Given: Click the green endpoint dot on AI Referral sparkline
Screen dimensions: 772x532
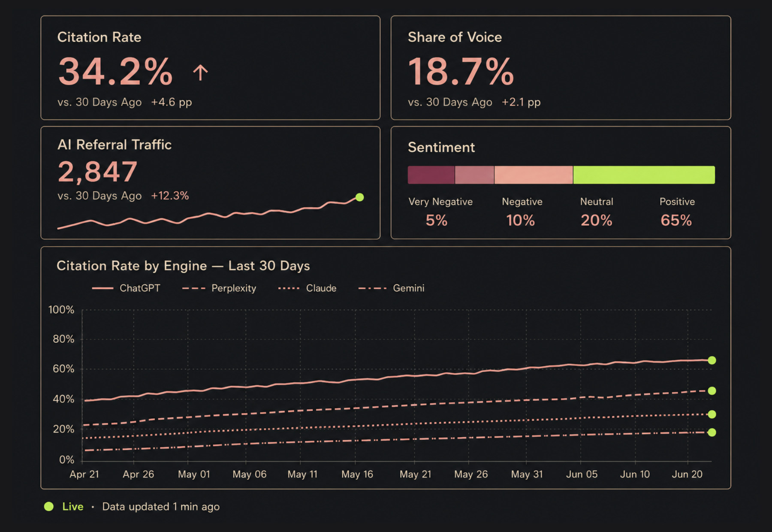Looking at the screenshot, I should point(360,197).
